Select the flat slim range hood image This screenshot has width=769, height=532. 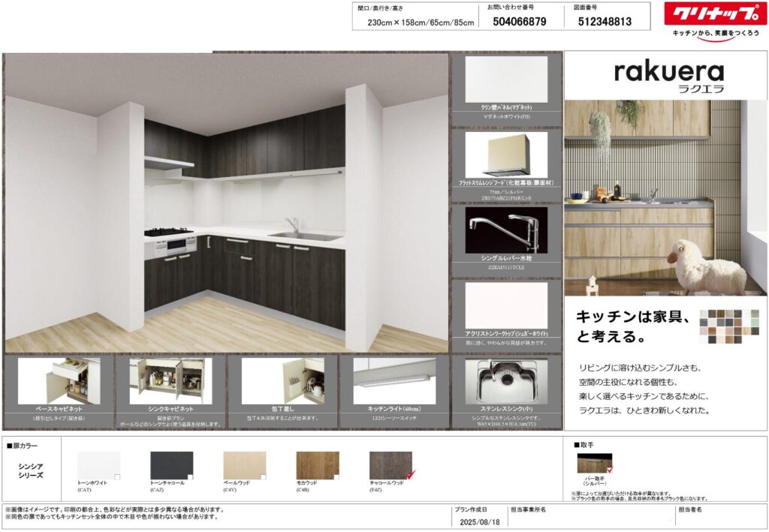coord(506,155)
